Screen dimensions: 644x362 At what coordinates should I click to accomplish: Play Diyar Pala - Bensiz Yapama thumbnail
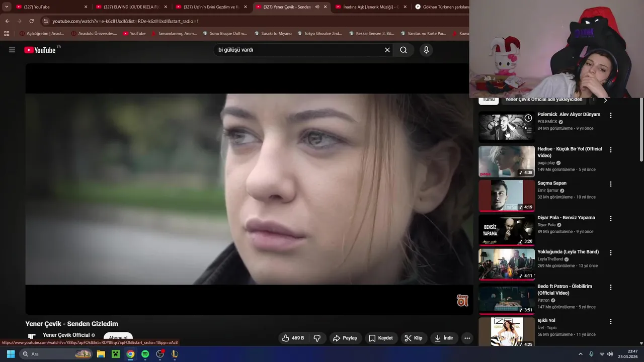point(507,230)
